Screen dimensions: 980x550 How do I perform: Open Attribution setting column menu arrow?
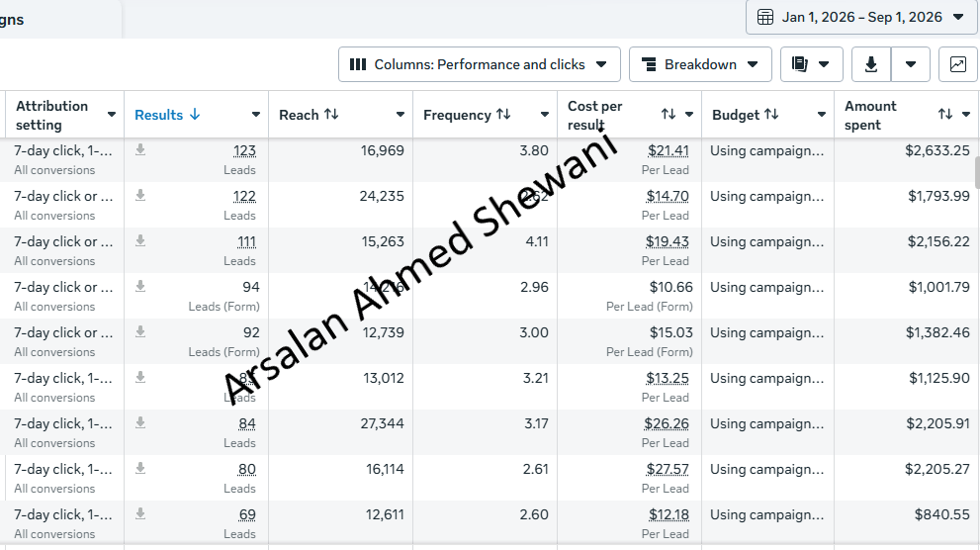coord(111,115)
